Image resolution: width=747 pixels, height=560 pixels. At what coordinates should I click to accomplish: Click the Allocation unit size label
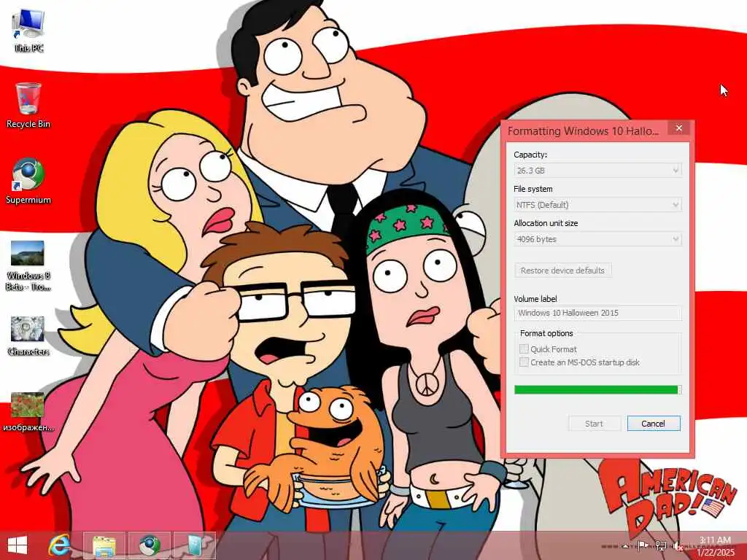(x=546, y=223)
